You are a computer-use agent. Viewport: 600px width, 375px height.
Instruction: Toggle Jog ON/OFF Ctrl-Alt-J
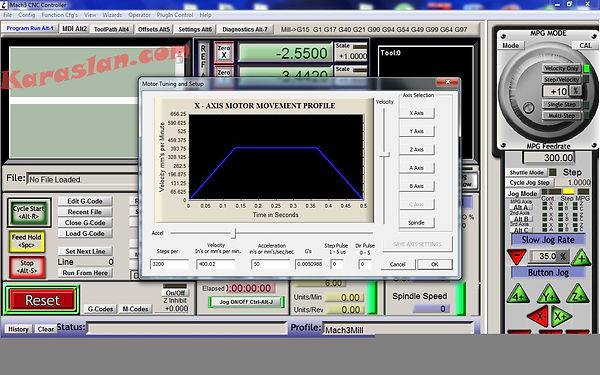(x=246, y=302)
